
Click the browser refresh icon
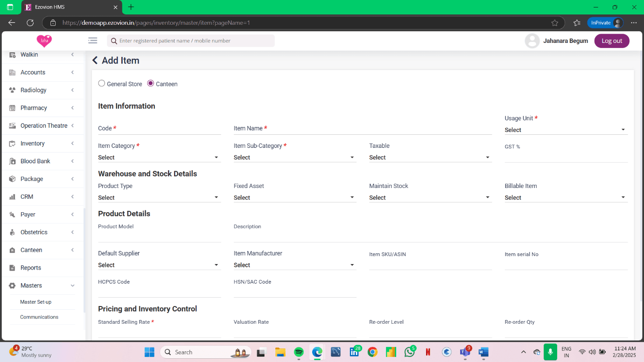click(x=30, y=22)
